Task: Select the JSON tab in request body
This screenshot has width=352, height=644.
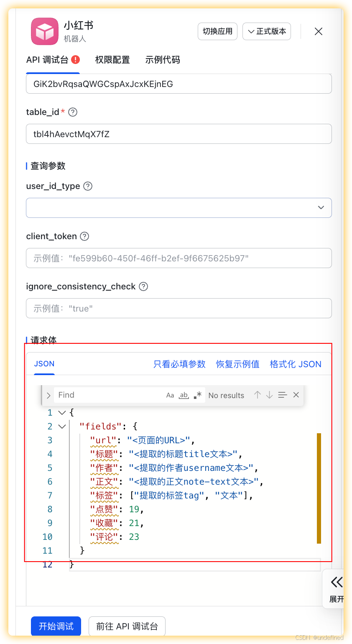Action: (x=44, y=364)
